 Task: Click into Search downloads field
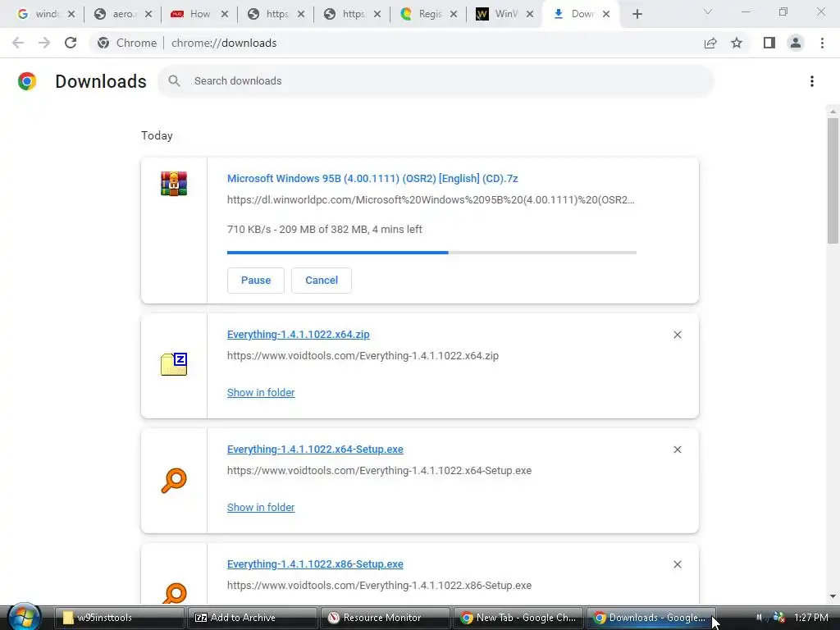pos(435,81)
